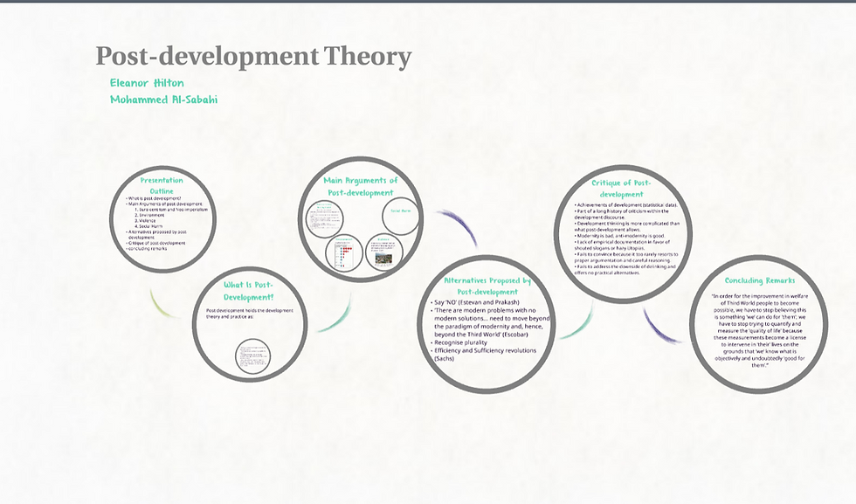Click outline bullet 'What is post development?'
This screenshot has width=856, height=504.
coord(154,198)
